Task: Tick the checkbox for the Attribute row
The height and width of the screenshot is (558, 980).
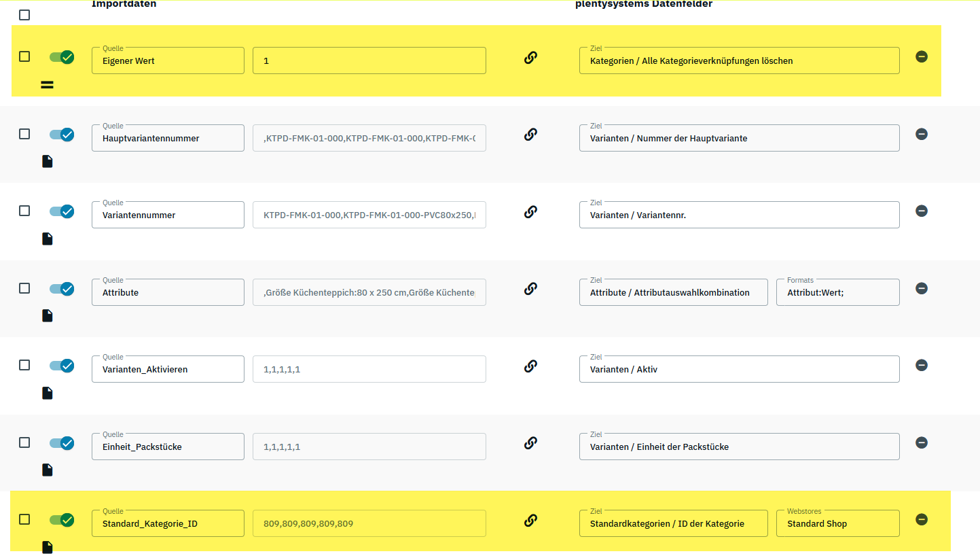Action: pos(24,288)
